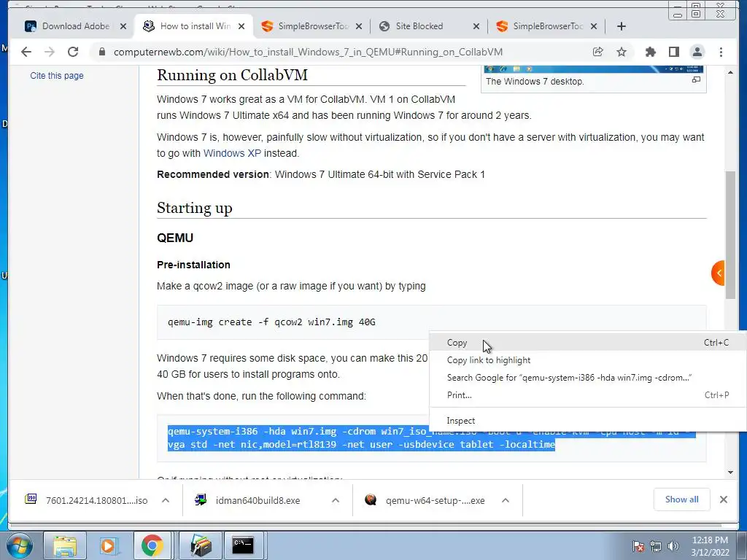Follow the Windows XP link

232,153
